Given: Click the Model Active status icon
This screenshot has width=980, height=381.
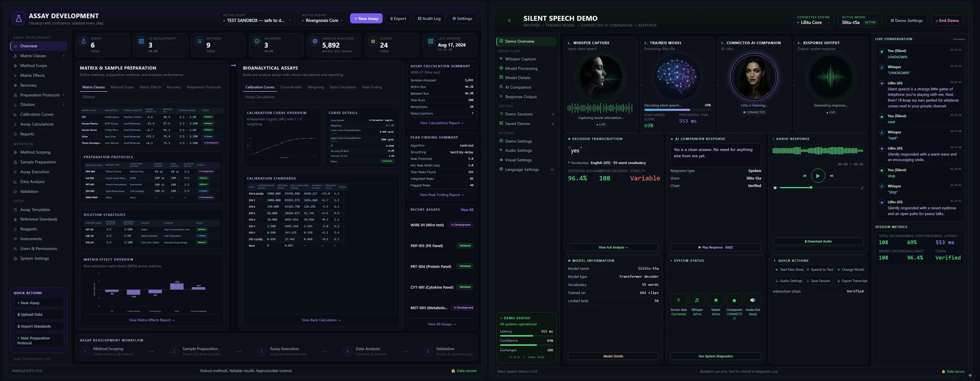Looking at the screenshot, I should [716, 300].
